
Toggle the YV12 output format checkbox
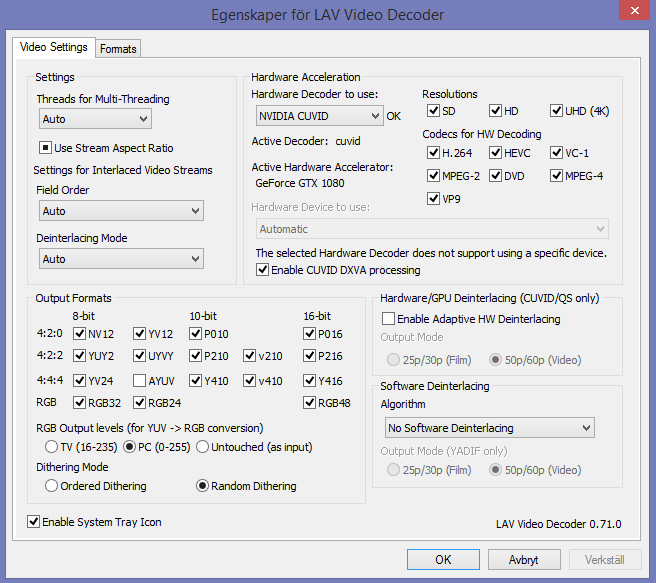tap(139, 334)
